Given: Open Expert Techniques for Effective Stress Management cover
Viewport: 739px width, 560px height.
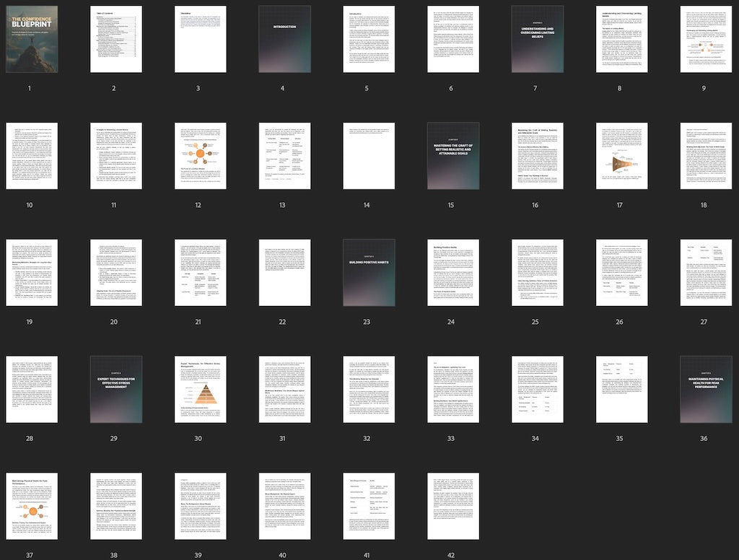Looking at the screenshot, I should click(113, 389).
